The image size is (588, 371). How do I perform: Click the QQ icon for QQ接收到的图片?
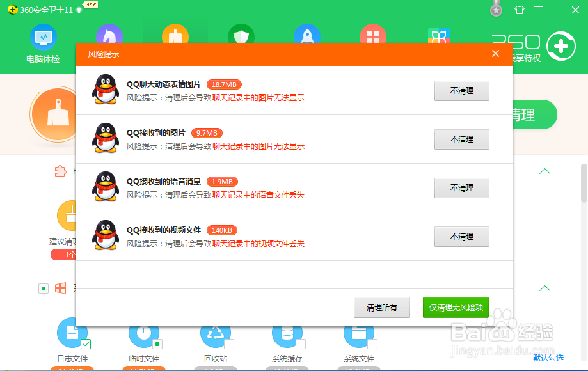click(x=106, y=138)
